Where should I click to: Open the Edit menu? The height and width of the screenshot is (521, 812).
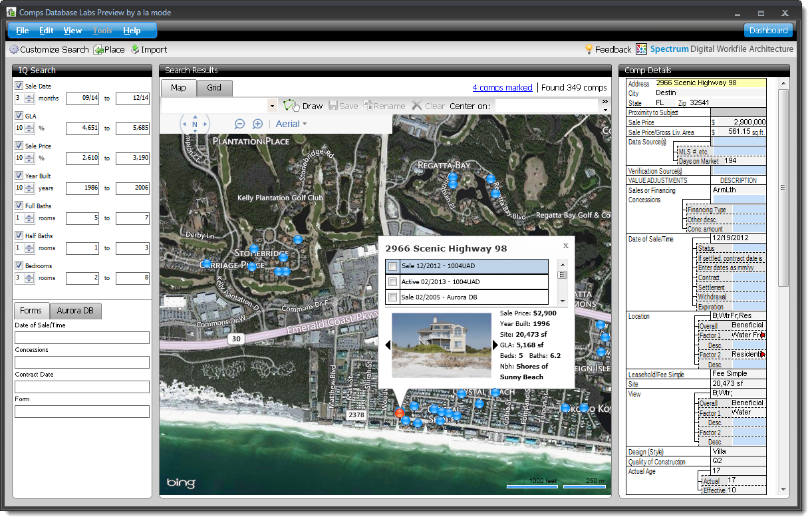point(46,31)
